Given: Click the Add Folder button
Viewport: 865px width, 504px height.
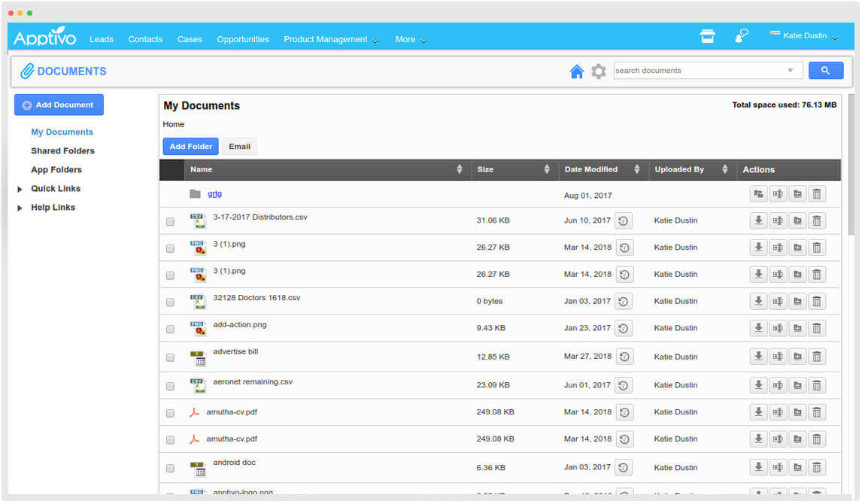Looking at the screenshot, I should click(x=190, y=147).
